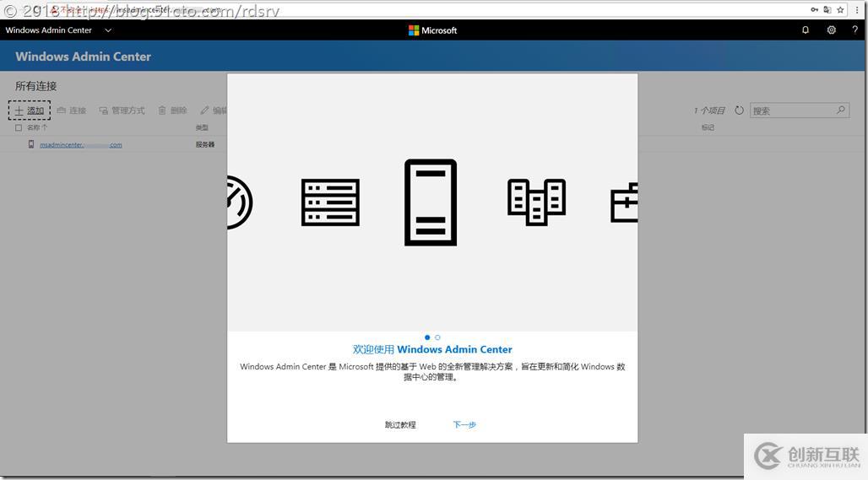
Task: Click the server icon beside msadmincenter row
Action: point(31,144)
